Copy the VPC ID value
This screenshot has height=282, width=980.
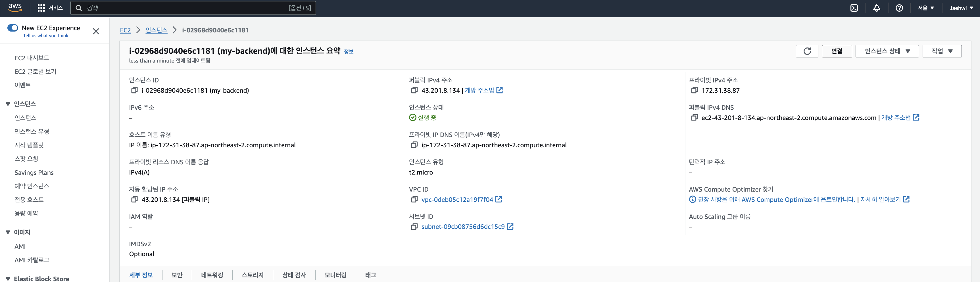414,199
